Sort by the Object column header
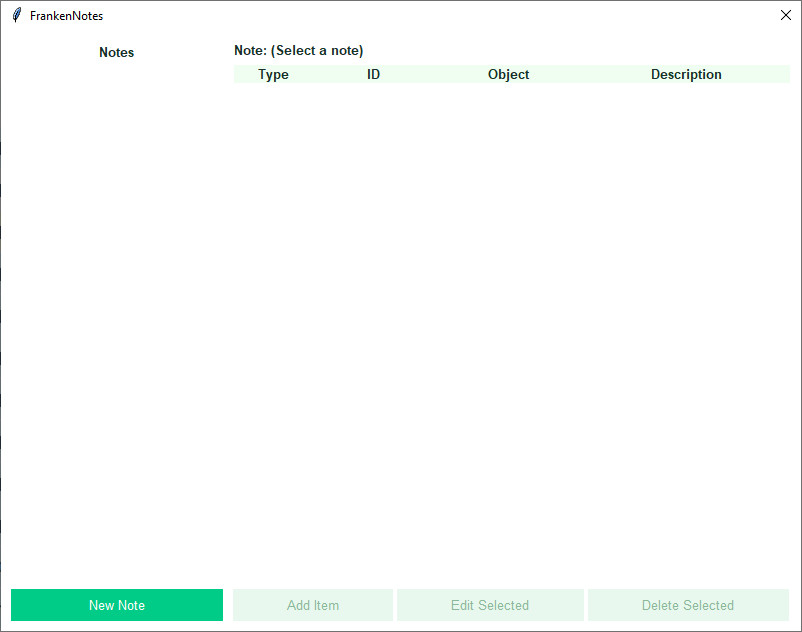802x632 pixels. click(508, 74)
